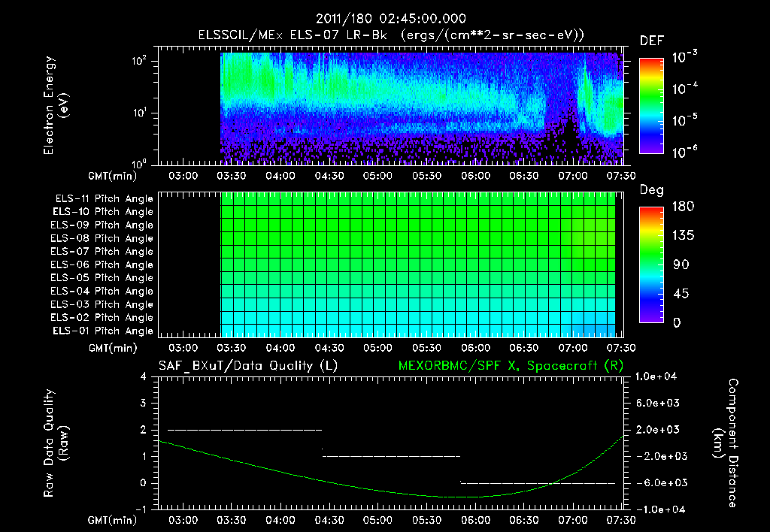Select the ELS-08 Pitch Angle row label
770x532 pixels.
click(x=102, y=238)
